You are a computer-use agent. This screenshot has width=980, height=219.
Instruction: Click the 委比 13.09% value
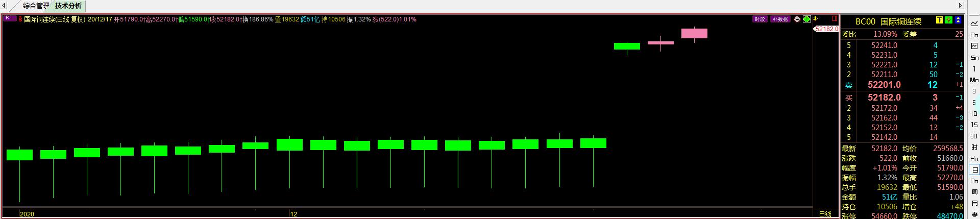point(885,34)
